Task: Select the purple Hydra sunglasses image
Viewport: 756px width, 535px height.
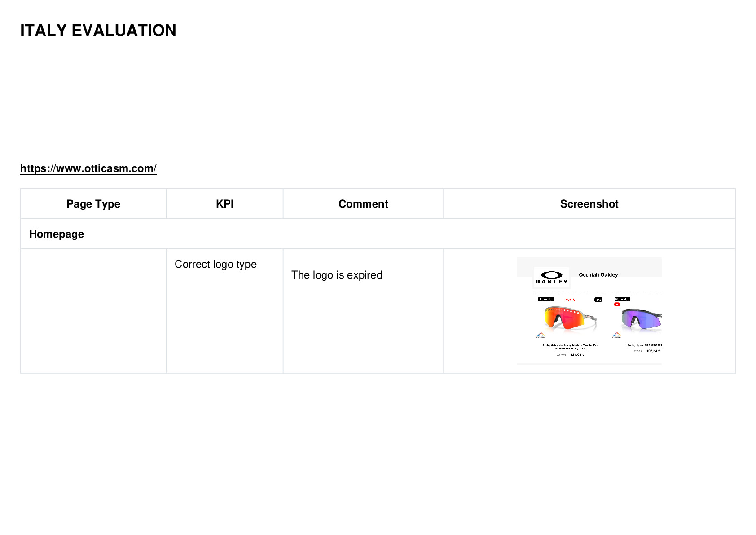Action: pyautogui.click(x=641, y=319)
